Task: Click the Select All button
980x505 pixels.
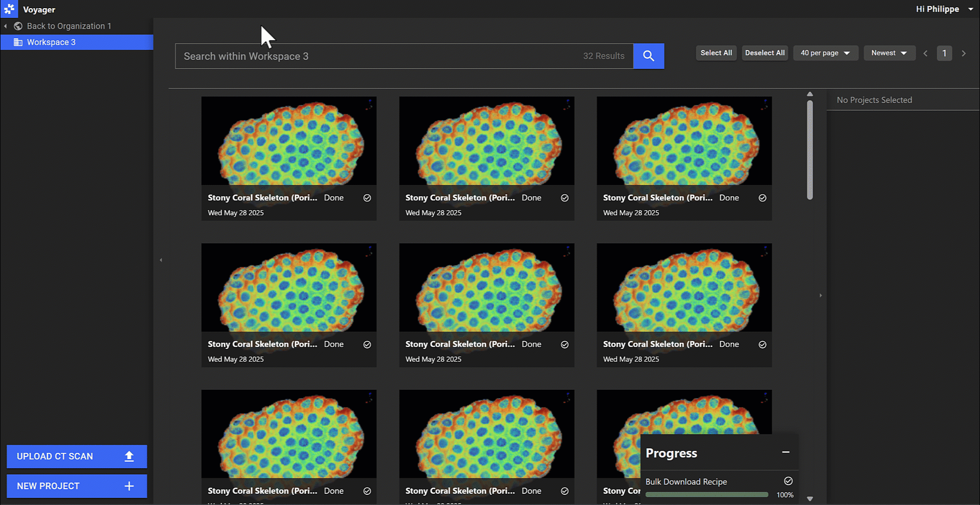Action: coord(716,53)
